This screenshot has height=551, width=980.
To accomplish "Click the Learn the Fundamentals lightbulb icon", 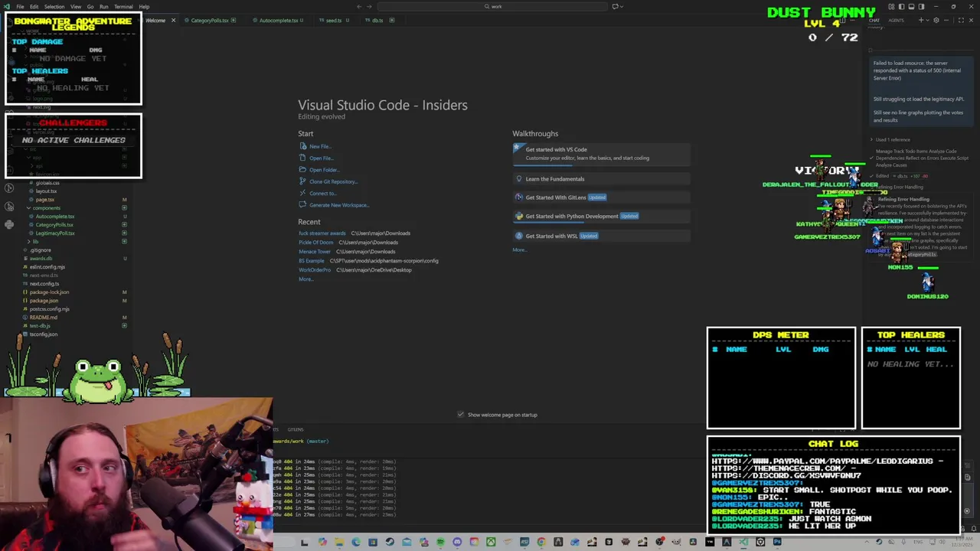I will (x=519, y=179).
